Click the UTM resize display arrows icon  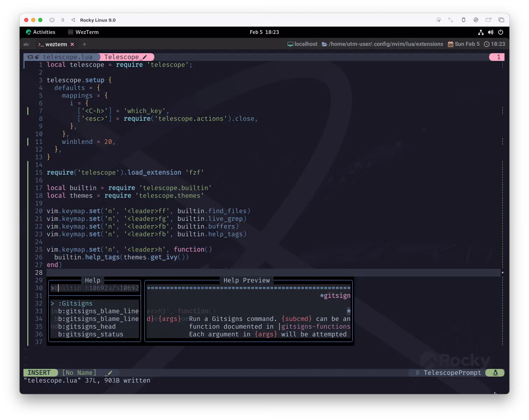pyautogui.click(x=451, y=20)
